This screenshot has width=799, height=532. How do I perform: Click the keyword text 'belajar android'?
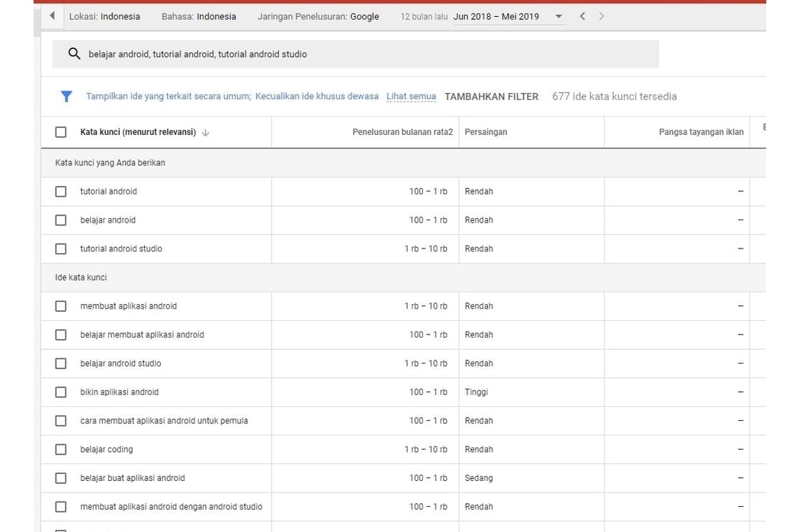(x=107, y=220)
